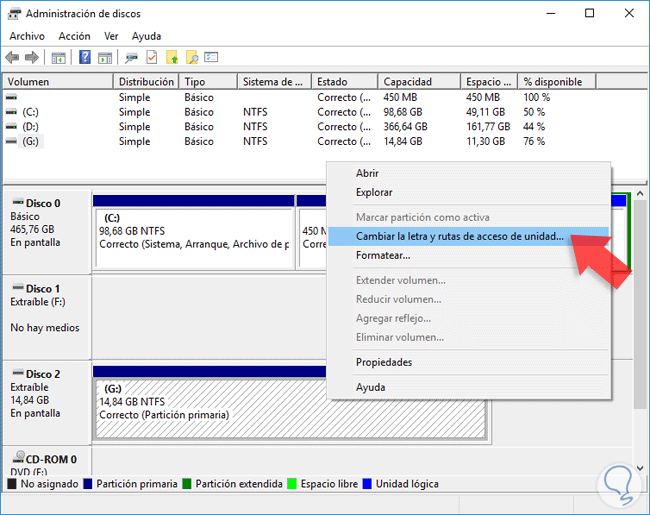This screenshot has height=515, width=650.
Task: Sort by Capacidad column header
Action: click(419, 82)
